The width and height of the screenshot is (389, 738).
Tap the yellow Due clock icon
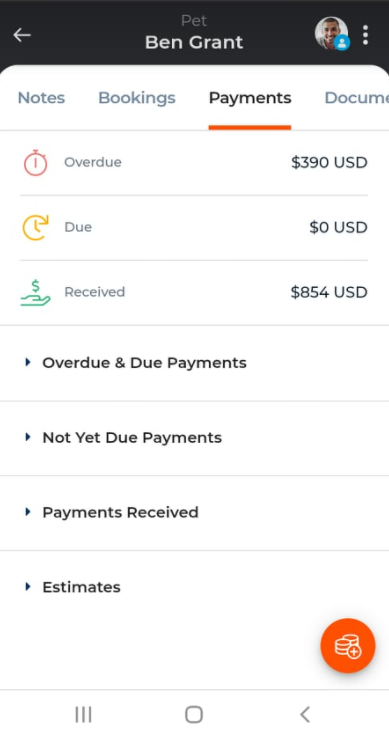[x=35, y=227]
